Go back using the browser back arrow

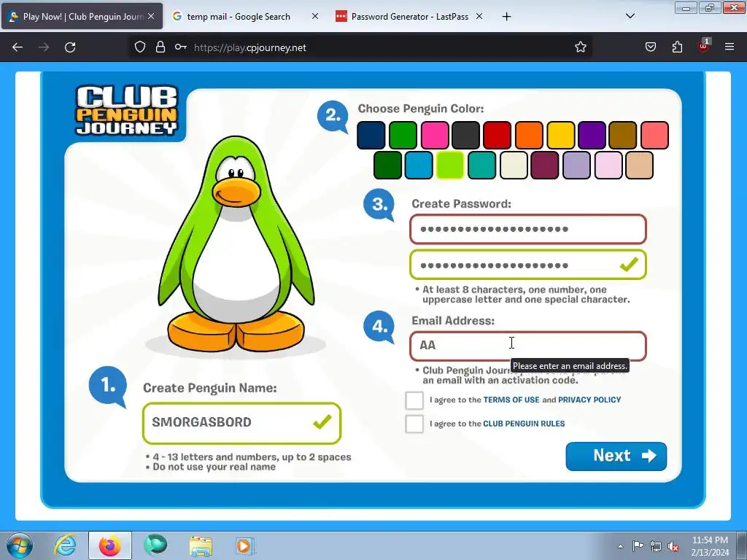point(18,47)
